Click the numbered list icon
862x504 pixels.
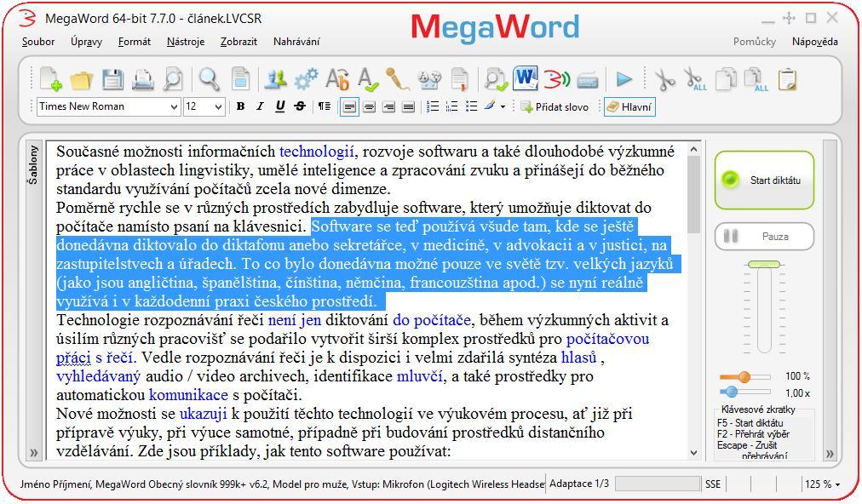tap(434, 106)
